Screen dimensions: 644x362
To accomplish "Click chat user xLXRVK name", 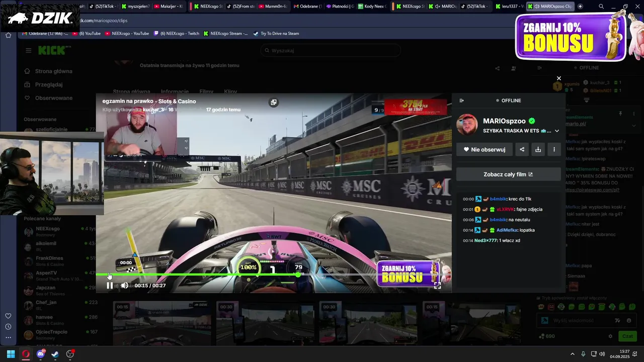I will click(x=505, y=209).
